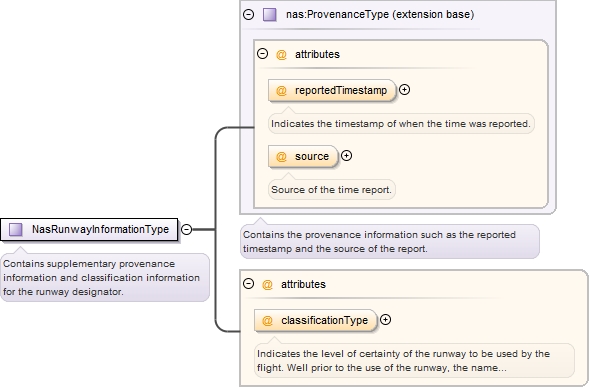Select the classificationType attribute box
The width and height of the screenshot is (590, 388).
click(x=316, y=320)
